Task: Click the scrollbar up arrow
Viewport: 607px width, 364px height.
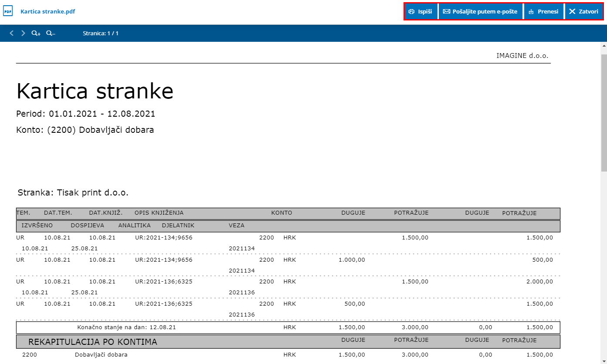Action: tap(604, 46)
